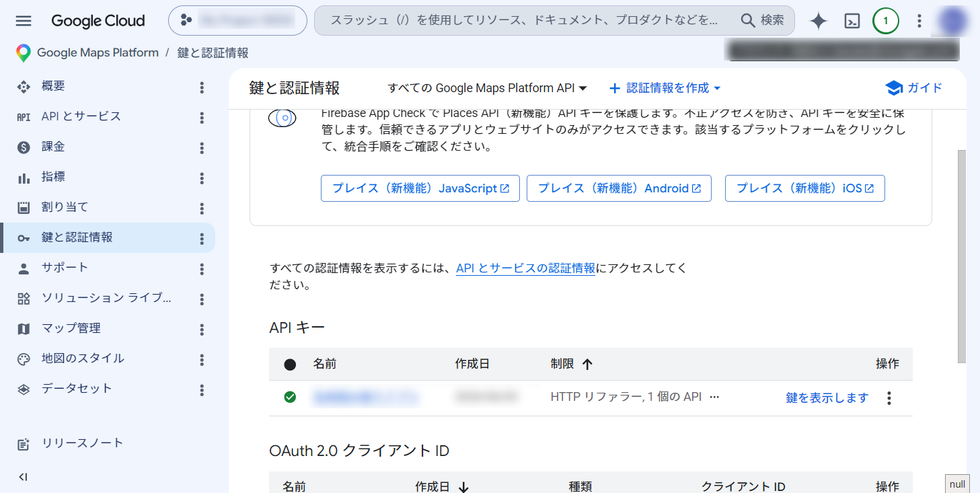Click 鍵を表示します link
This screenshot has width=980, height=493.
pos(827,397)
